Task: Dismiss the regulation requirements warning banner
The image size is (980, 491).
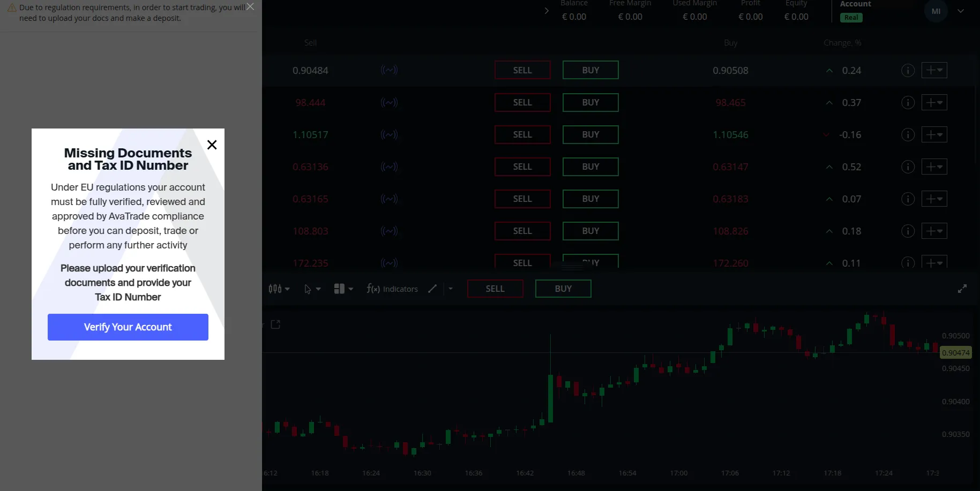Action: point(250,6)
